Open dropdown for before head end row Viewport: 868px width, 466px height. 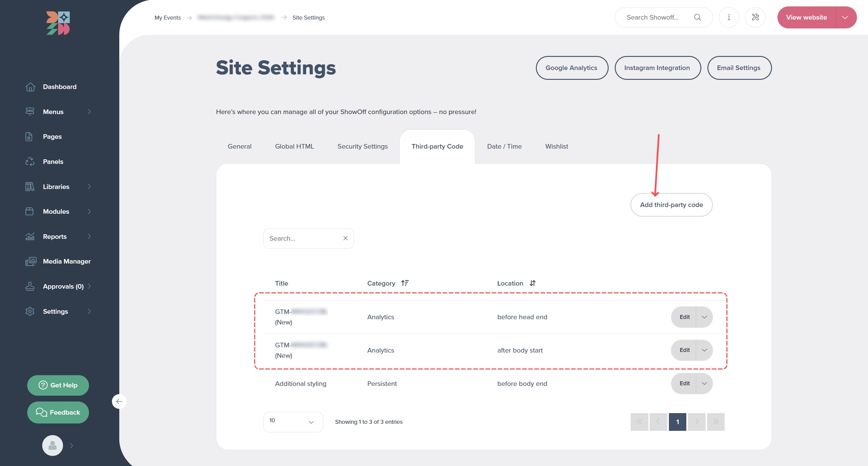point(704,317)
